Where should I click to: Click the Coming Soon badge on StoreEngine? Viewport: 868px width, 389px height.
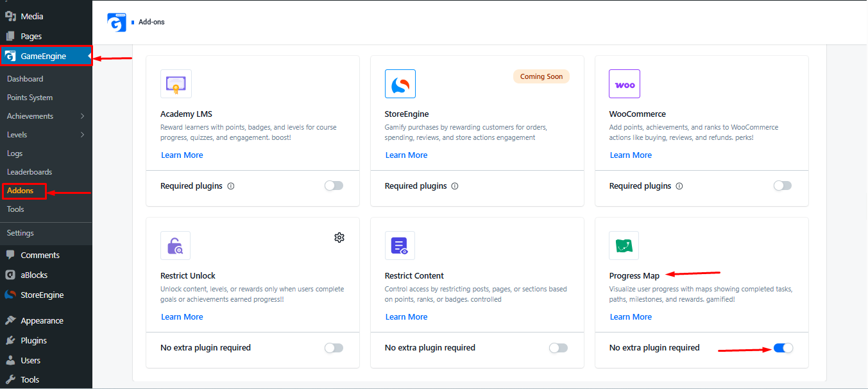coord(541,76)
